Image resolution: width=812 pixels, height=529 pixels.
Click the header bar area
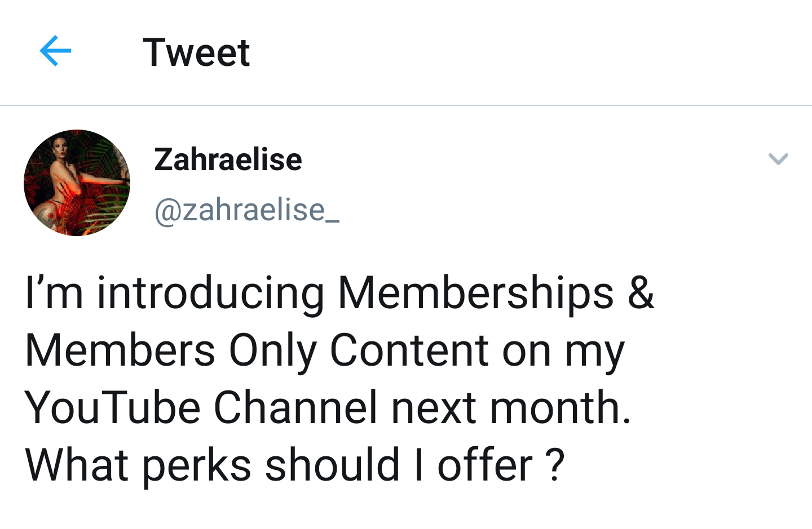(x=406, y=51)
